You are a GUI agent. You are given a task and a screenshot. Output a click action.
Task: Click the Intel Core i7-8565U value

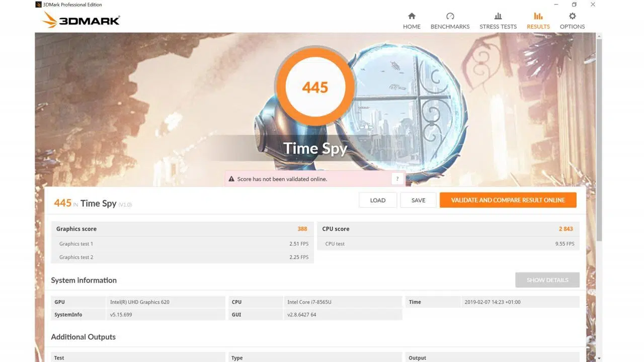pyautogui.click(x=309, y=302)
